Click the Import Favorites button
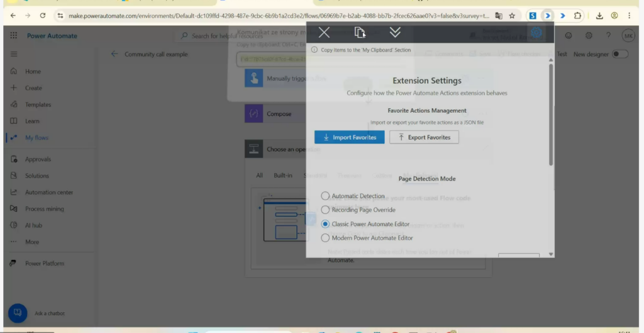Viewport: 644px width, 333px height. tap(349, 137)
